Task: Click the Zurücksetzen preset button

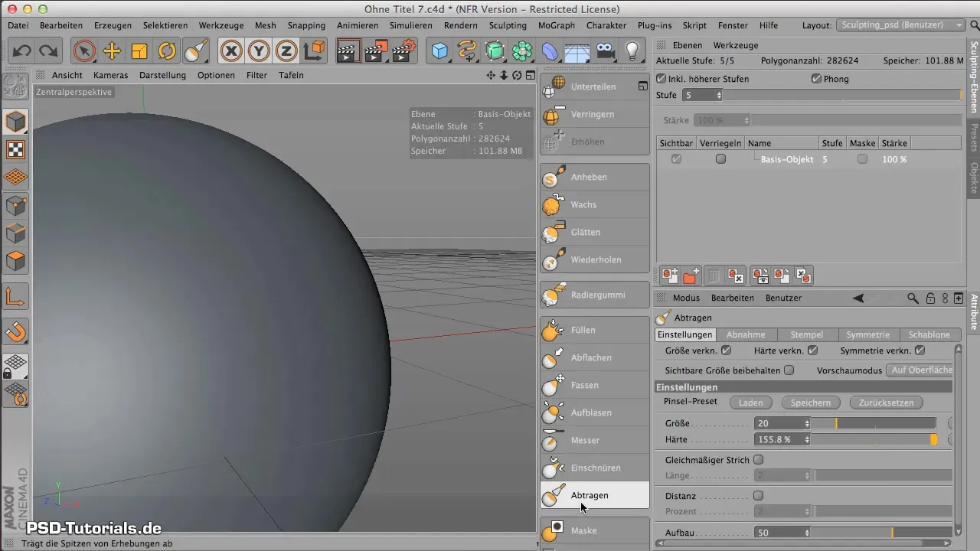Action: (890, 403)
